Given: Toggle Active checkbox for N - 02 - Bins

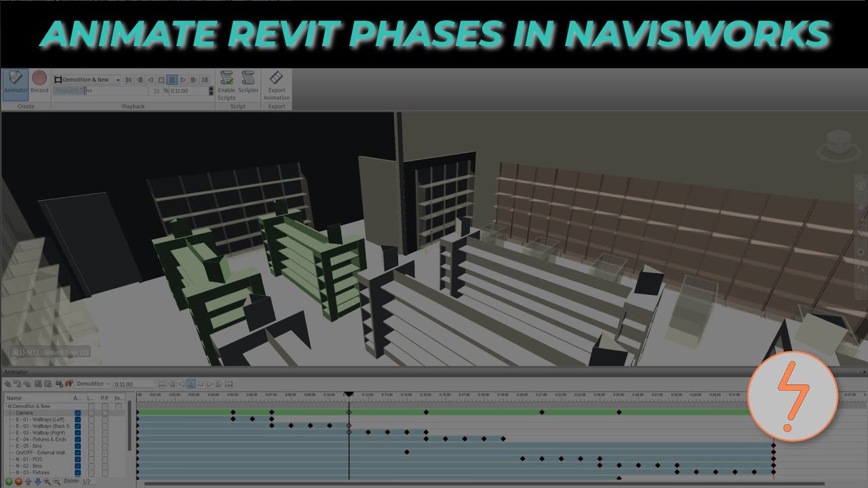Looking at the screenshot, I should tap(78, 466).
